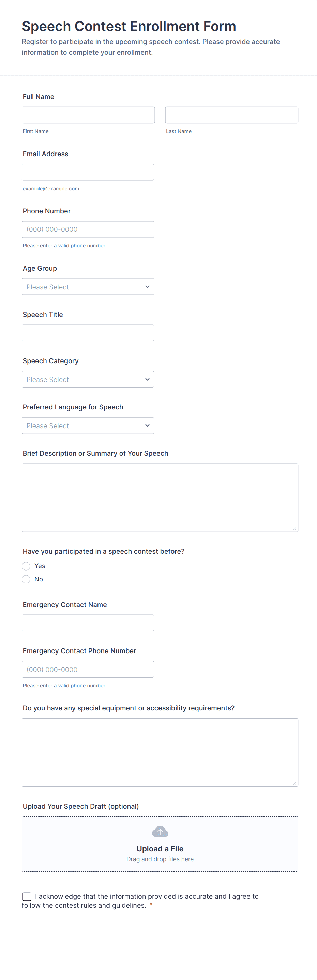Check the acknowledgment agreement checkbox

tap(27, 896)
